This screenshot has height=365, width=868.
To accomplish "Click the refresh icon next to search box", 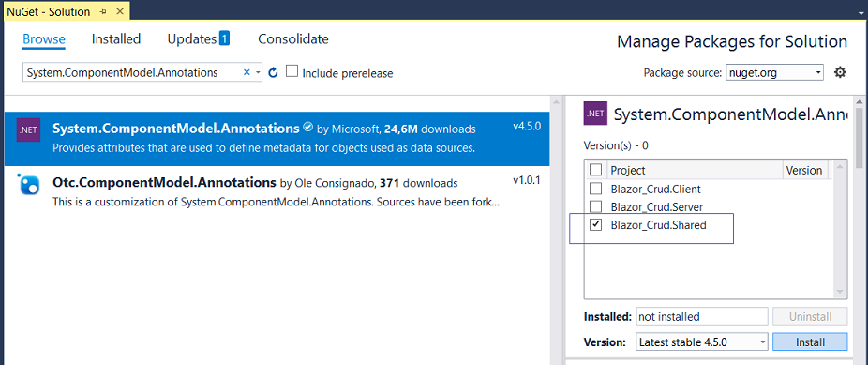I will (x=273, y=72).
